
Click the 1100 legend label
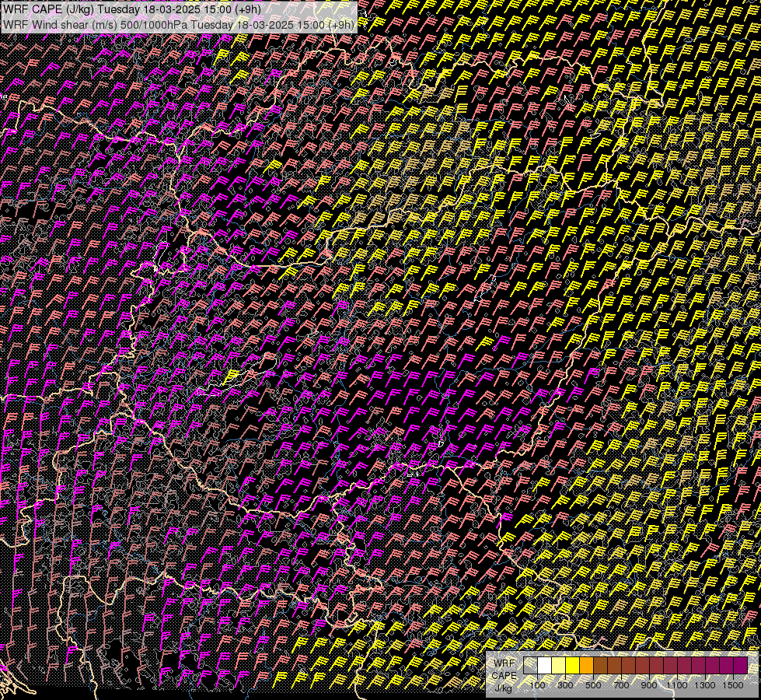[x=676, y=685]
